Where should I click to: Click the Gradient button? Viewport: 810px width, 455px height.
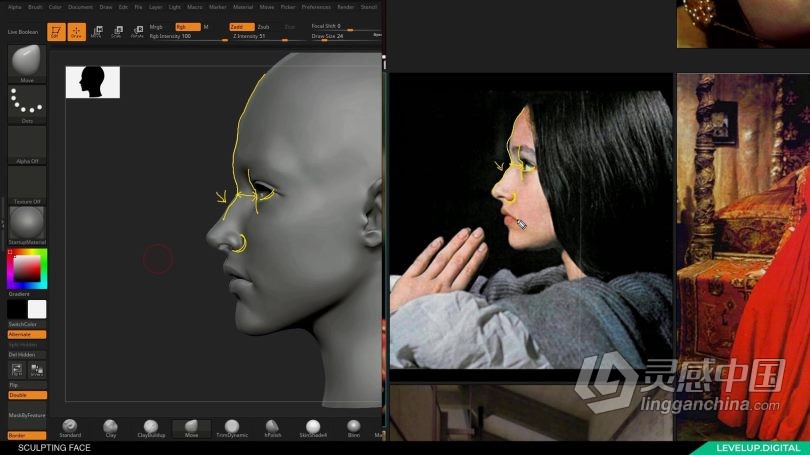tap(27, 294)
